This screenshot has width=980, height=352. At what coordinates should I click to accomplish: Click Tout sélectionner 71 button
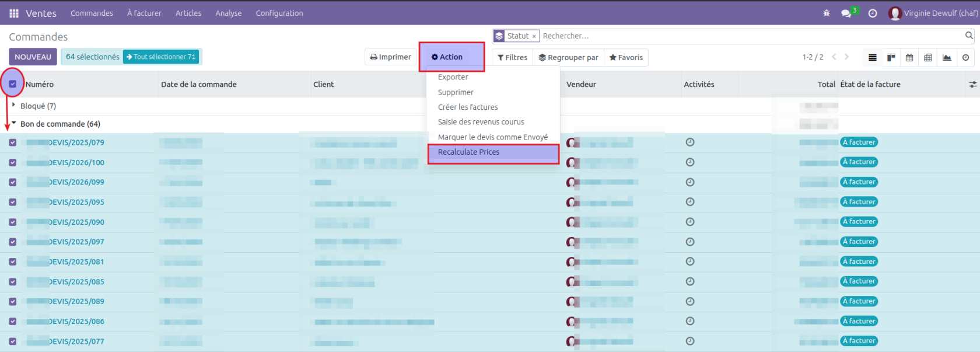click(161, 57)
